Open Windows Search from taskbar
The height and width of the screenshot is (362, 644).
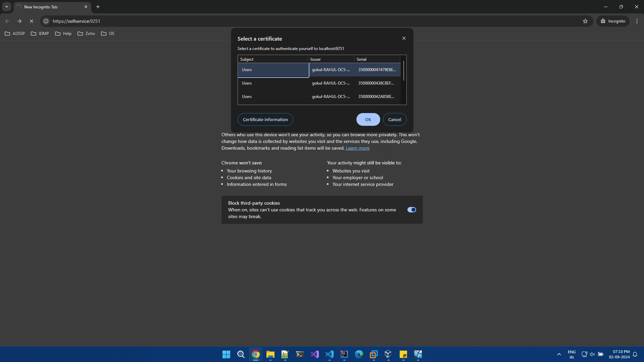tap(241, 354)
